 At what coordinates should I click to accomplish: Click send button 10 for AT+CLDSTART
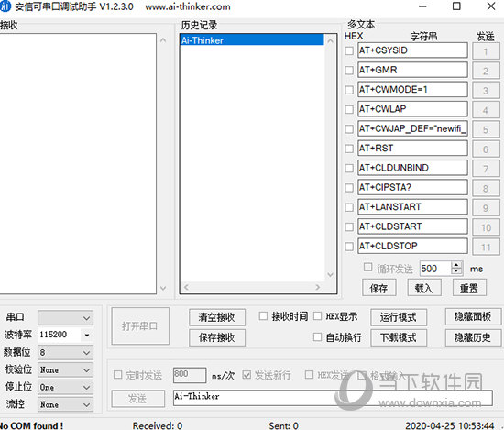tap(486, 227)
